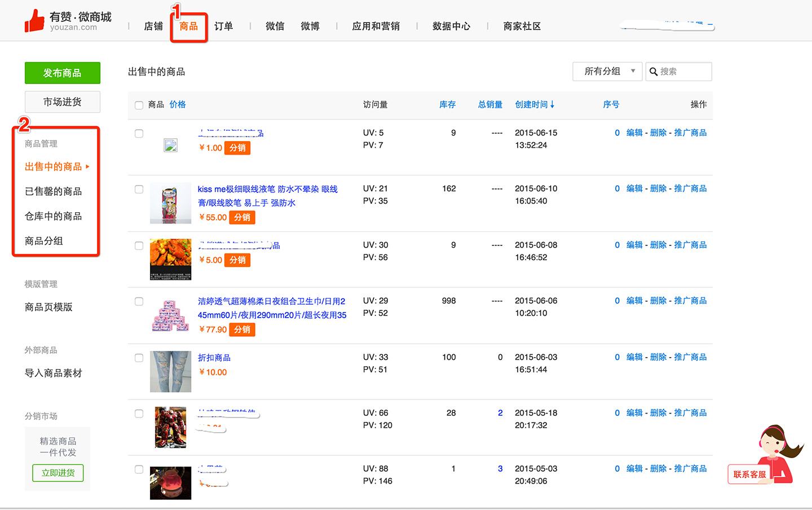Image resolution: width=812 pixels, height=510 pixels.
Task: Click the search magnifier icon
Action: (x=654, y=72)
